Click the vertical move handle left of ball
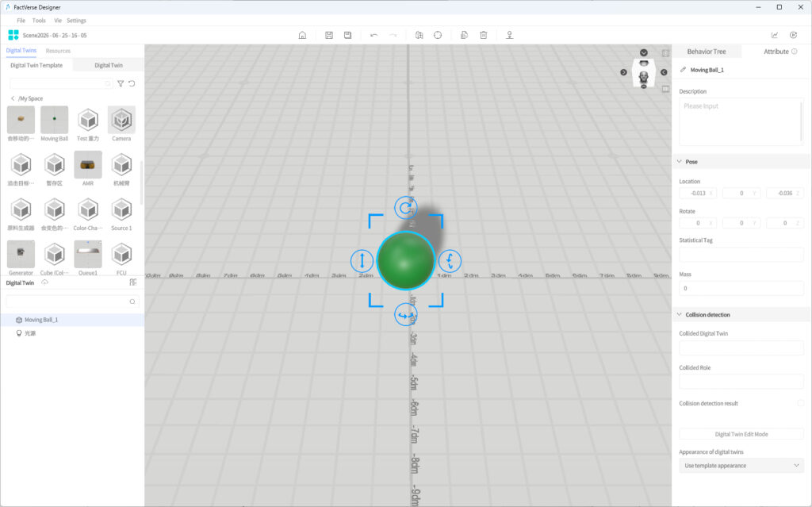 tap(362, 261)
